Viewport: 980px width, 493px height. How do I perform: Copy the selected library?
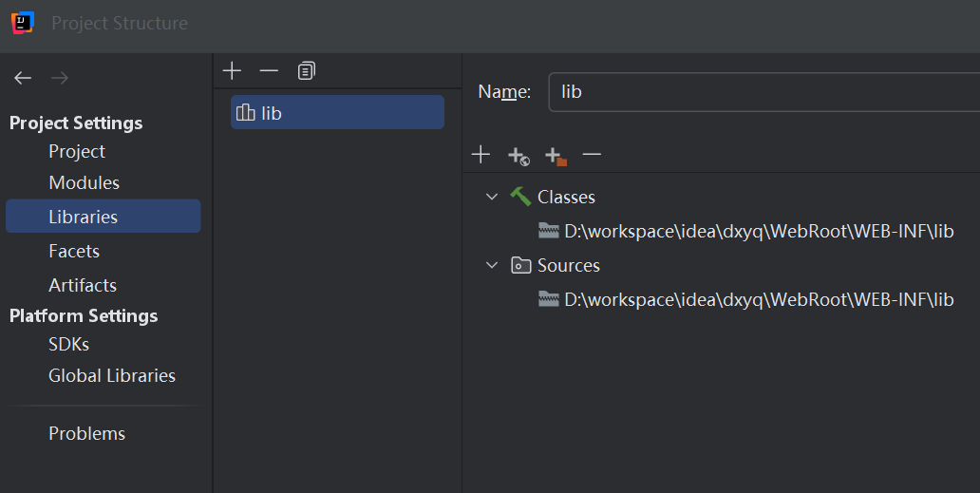pos(306,71)
